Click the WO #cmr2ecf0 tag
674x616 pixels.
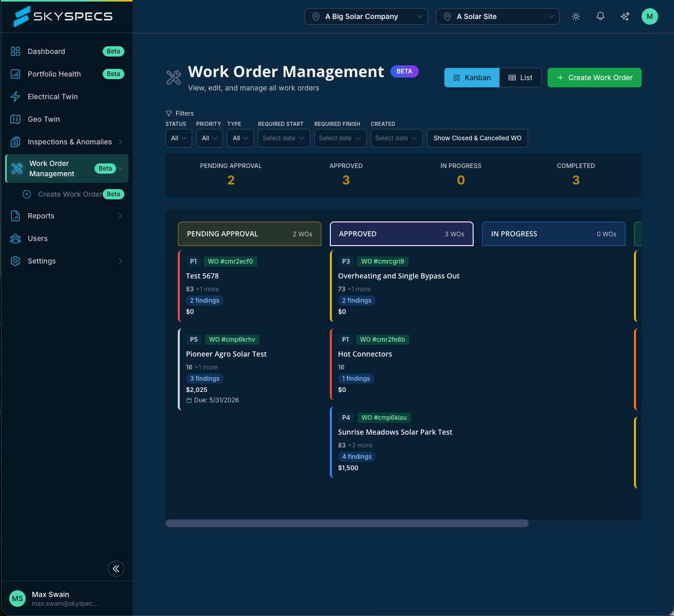point(231,262)
